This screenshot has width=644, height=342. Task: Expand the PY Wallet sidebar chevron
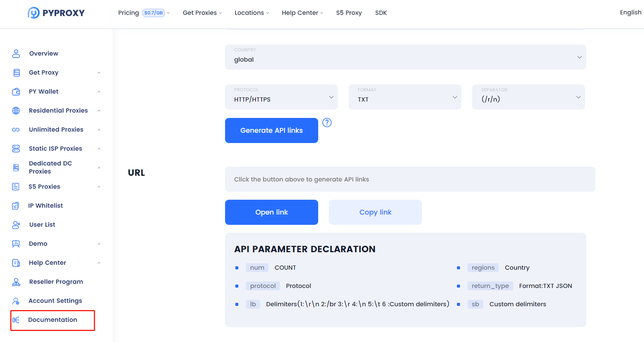(99, 92)
